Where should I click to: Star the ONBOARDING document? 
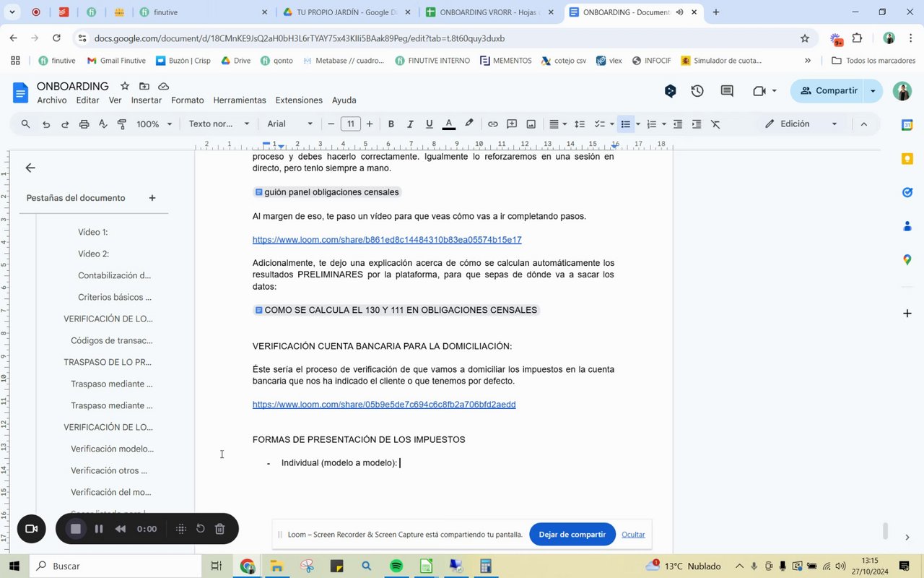click(125, 86)
